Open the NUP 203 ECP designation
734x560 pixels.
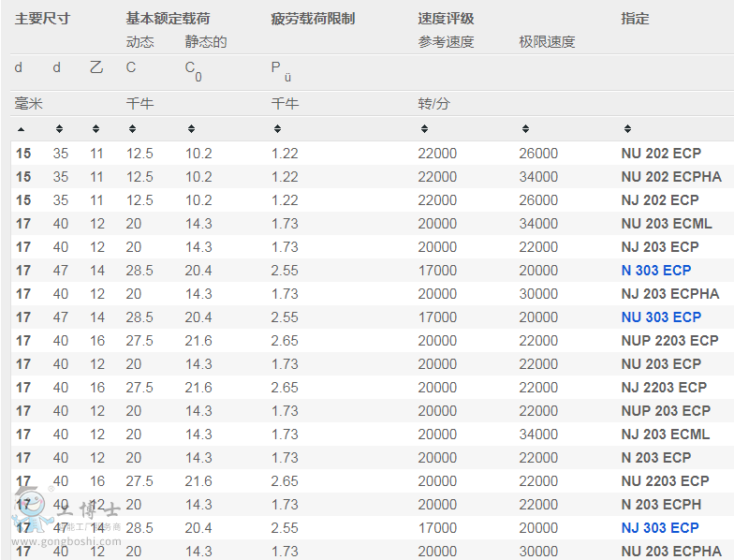tap(665, 411)
